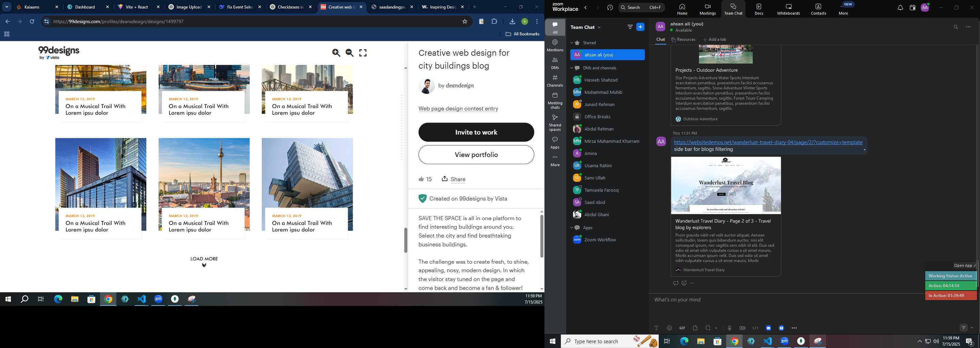Open chat with Junaid Rehman
Screen dimensions: 980x348
click(607, 104)
